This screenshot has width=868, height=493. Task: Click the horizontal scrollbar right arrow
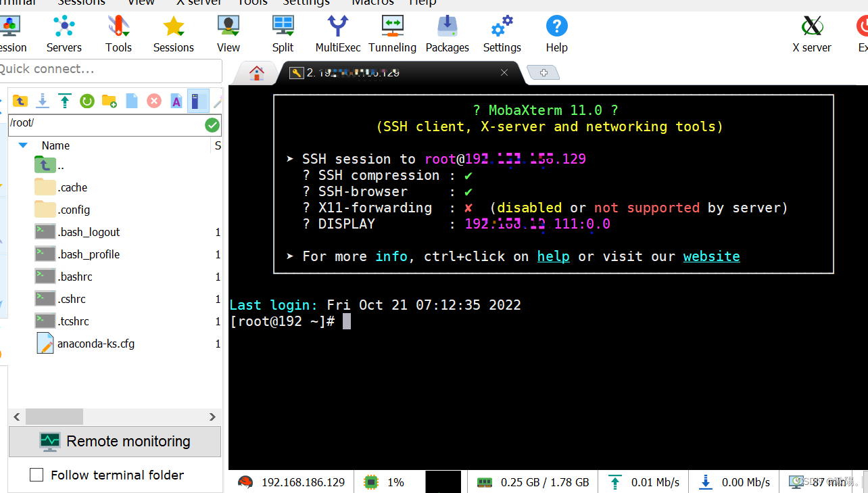pos(212,417)
